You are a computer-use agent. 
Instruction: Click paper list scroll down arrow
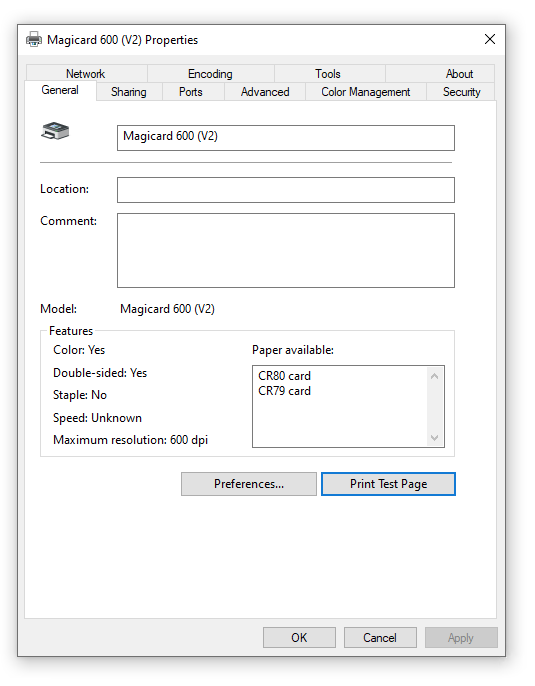click(434, 438)
